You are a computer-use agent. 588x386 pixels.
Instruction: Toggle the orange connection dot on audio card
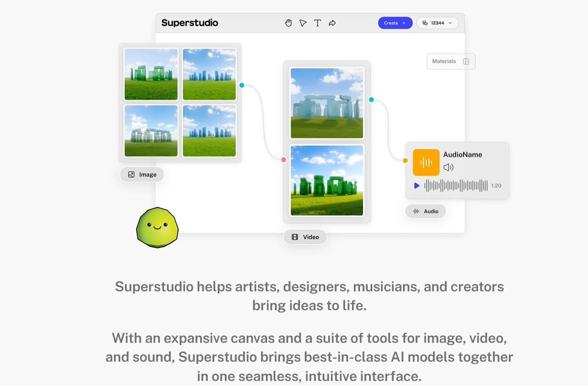point(404,160)
